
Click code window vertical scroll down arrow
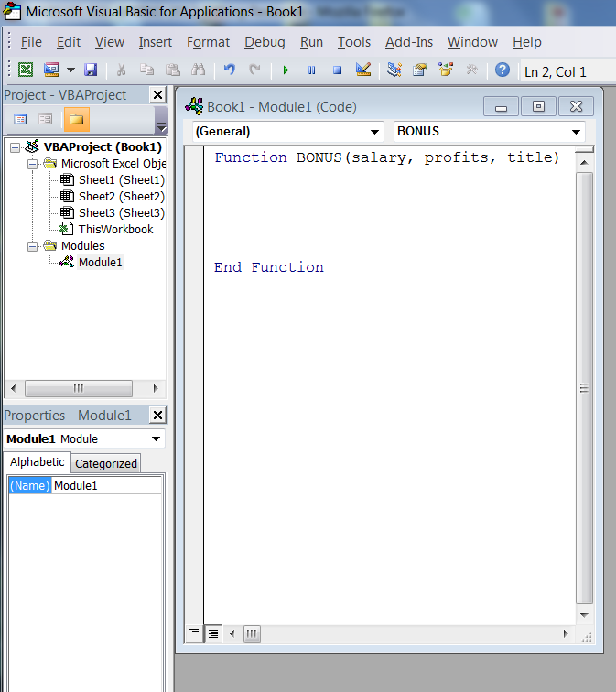coord(584,615)
